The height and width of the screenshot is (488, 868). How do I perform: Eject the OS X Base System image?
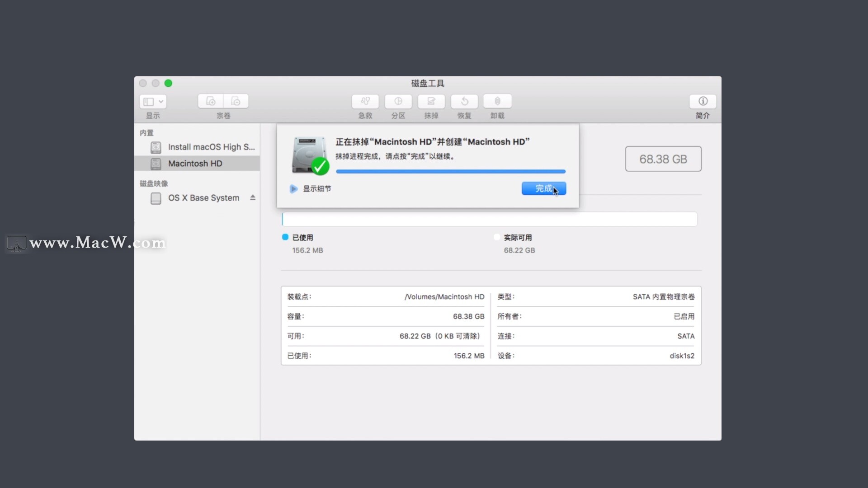click(x=253, y=198)
